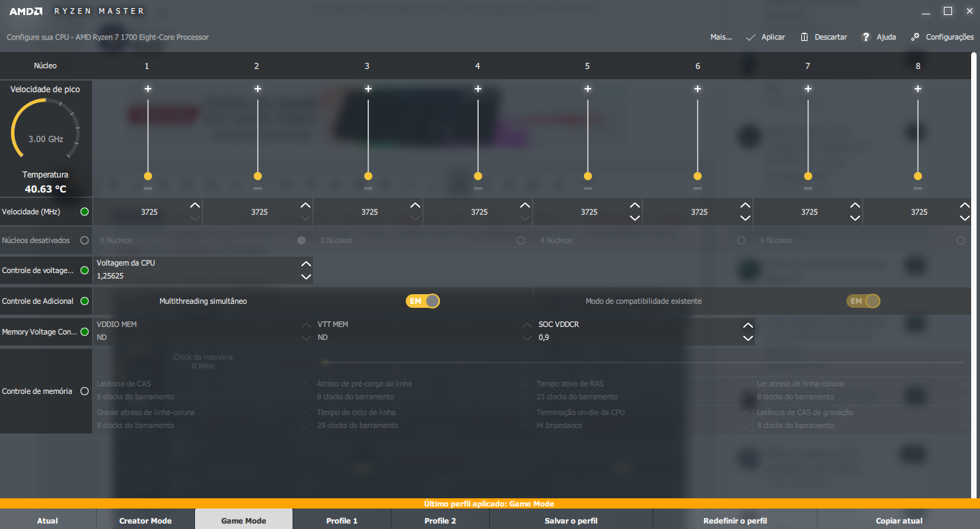This screenshot has width=980, height=529.
Task: Apply settings with the Aplicar checkmark
Action: tap(765, 37)
